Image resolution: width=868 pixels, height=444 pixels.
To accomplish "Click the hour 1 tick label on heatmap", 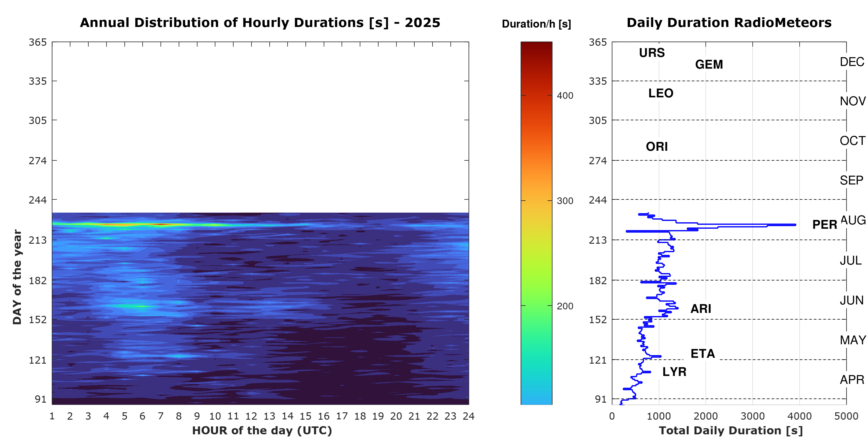I will [52, 416].
